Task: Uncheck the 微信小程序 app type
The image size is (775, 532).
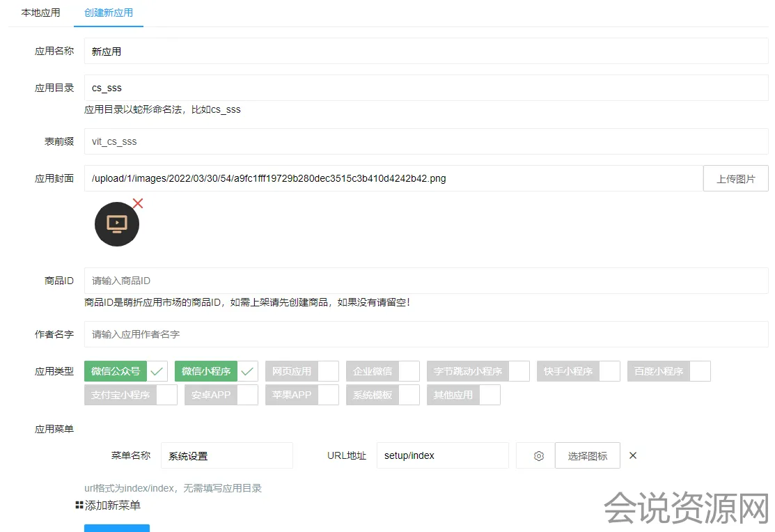Action: point(216,371)
